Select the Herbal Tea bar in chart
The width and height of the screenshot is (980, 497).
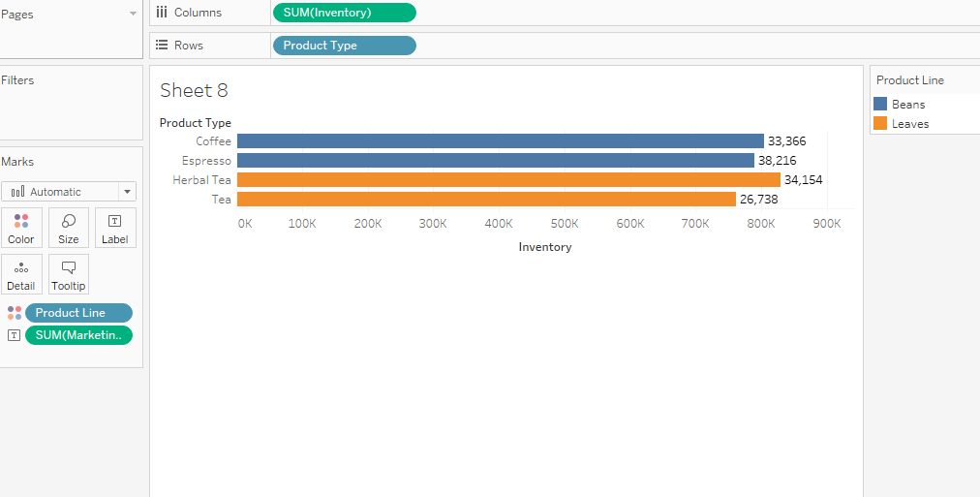[x=508, y=180]
